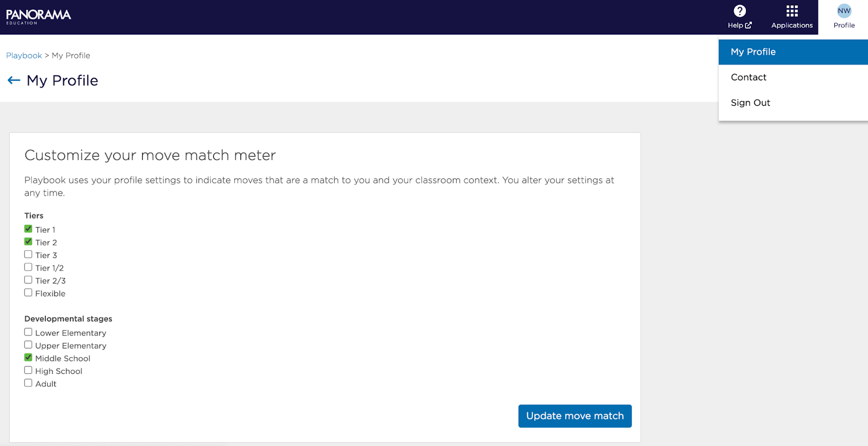This screenshot has height=446, width=868.
Task: Uncheck the Tier 2 checkbox
Action: 28,242
